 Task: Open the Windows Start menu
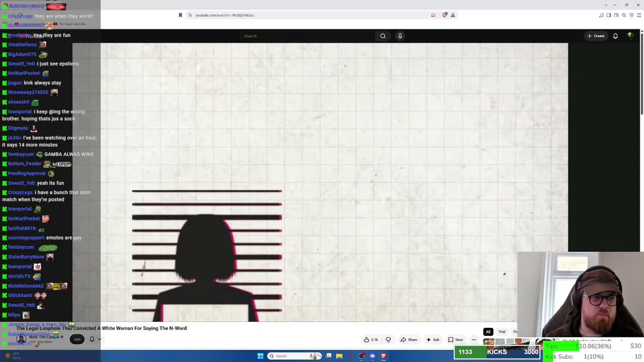click(x=260, y=356)
